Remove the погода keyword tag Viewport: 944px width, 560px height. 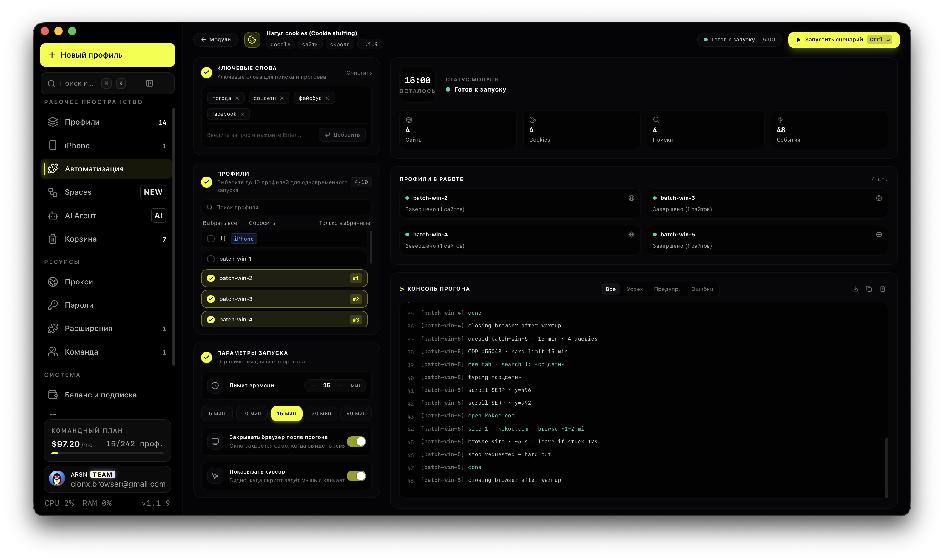click(237, 98)
